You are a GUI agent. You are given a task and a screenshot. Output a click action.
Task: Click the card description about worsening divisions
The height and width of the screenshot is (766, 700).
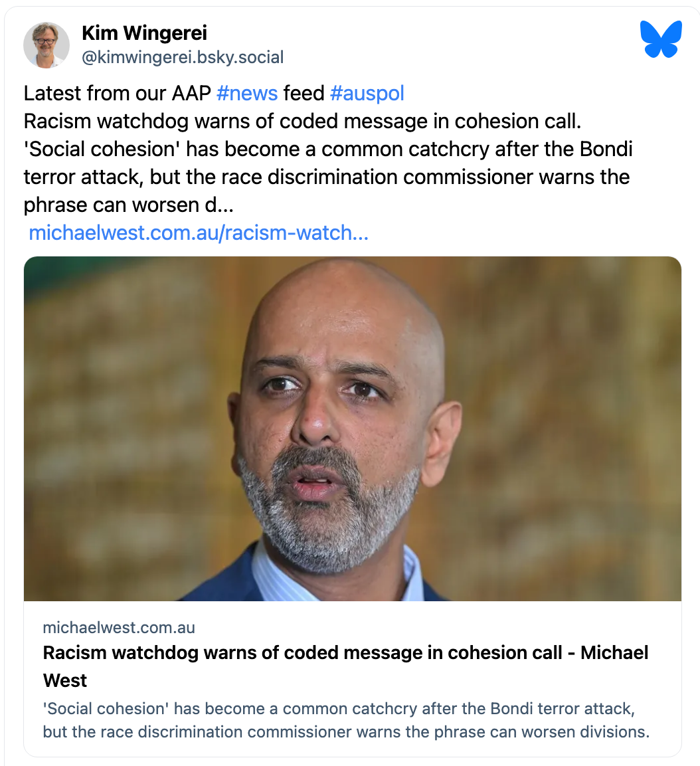pos(345,720)
